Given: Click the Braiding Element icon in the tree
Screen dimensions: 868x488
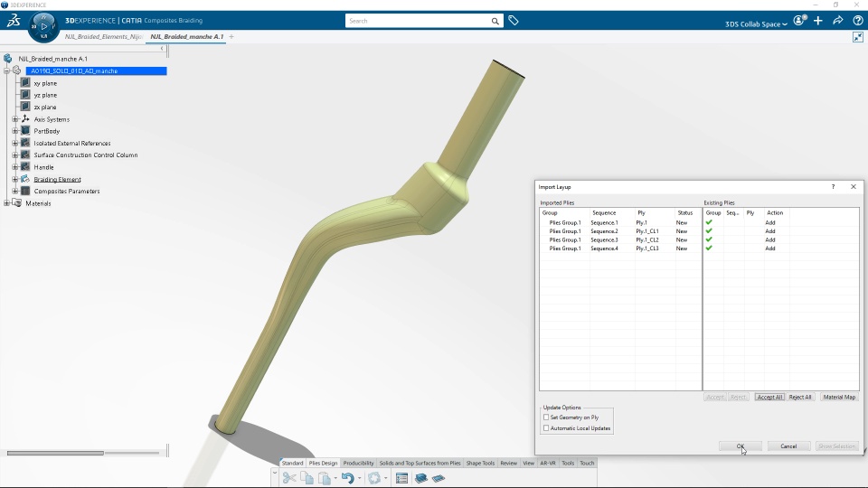Looking at the screenshot, I should pos(25,179).
